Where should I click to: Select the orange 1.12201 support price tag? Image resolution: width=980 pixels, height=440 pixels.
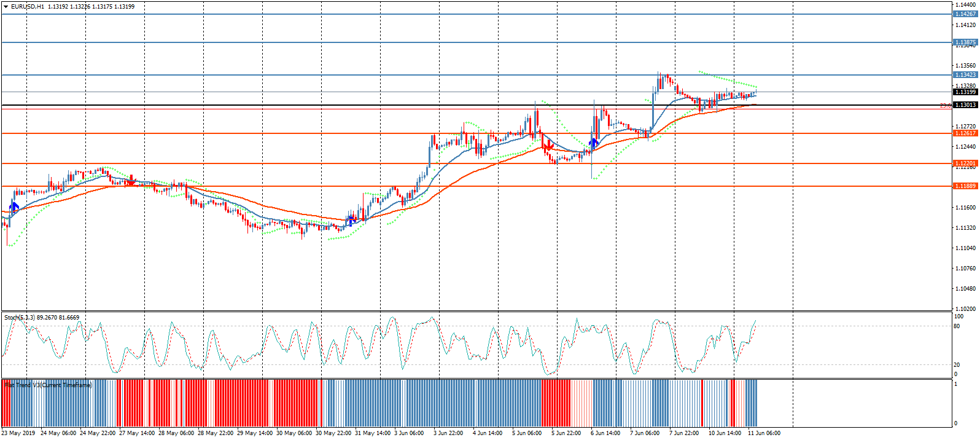tap(964, 163)
